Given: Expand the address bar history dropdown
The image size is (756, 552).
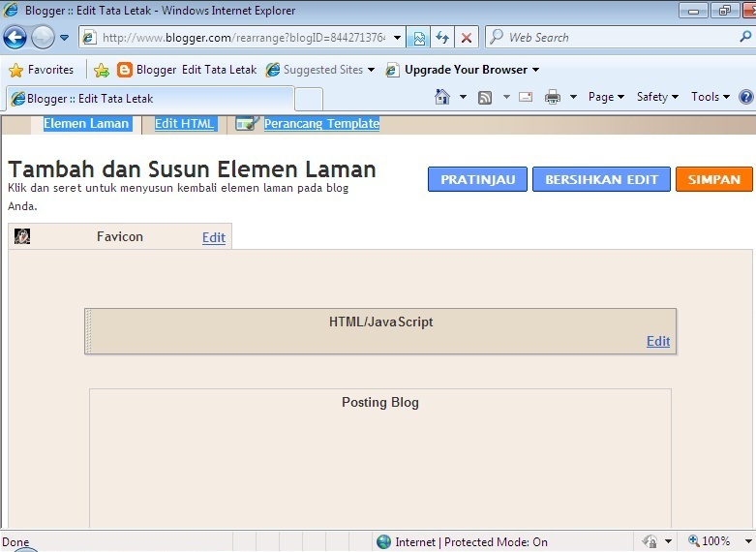Looking at the screenshot, I should coord(397,38).
